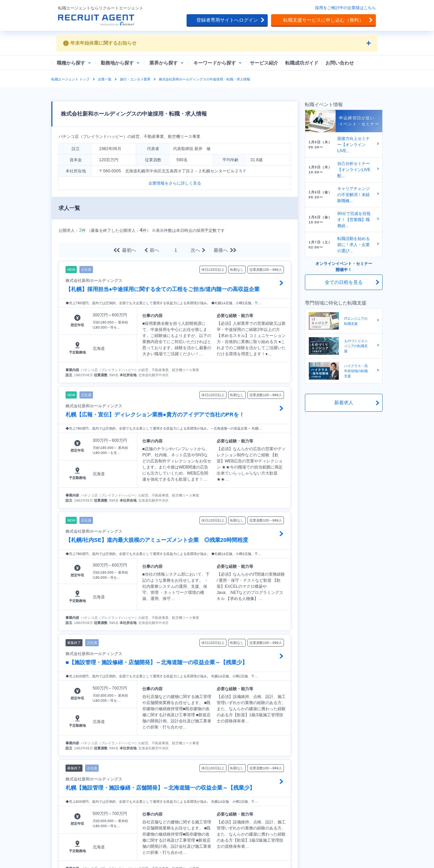Image resolution: width=434 pixels, height=868 pixels.
Task: Click the 従業員数100～999人 tag on the 社内SE job
Action: [x=265, y=521]
